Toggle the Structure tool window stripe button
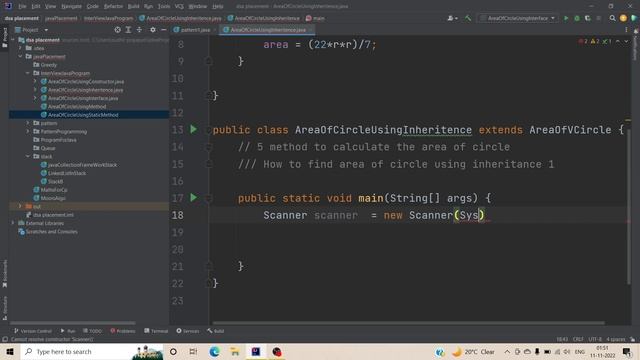 point(4,308)
